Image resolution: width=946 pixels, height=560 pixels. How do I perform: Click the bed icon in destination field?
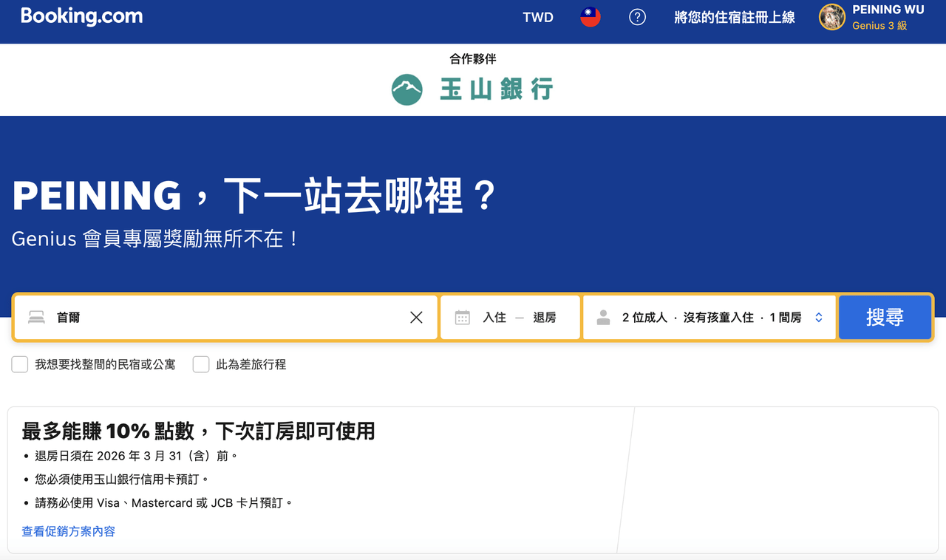[x=36, y=318]
